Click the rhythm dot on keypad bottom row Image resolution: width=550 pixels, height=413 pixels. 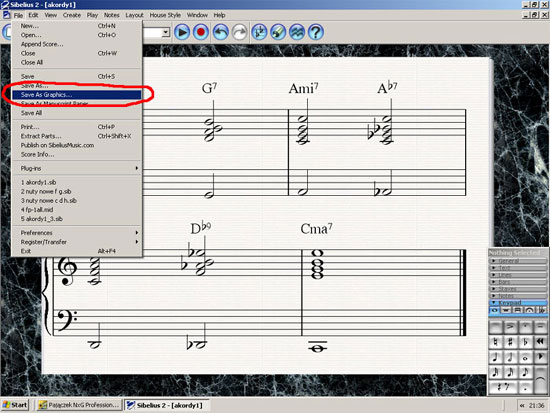pos(525,387)
